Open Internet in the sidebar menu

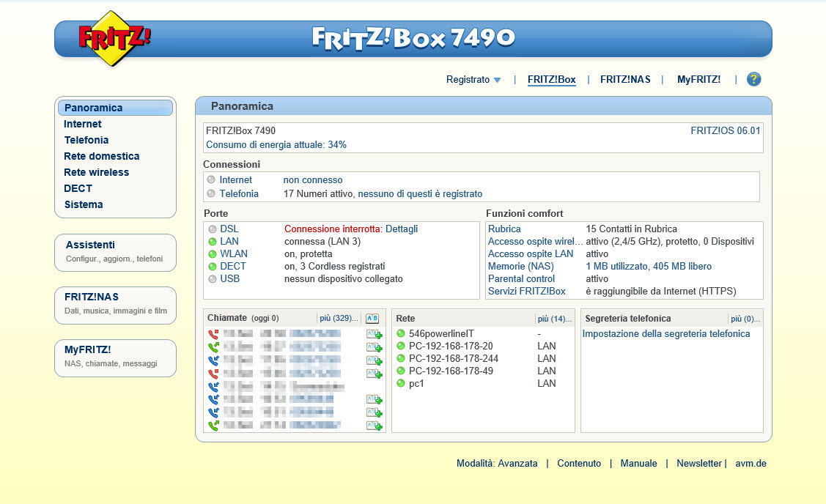click(83, 124)
